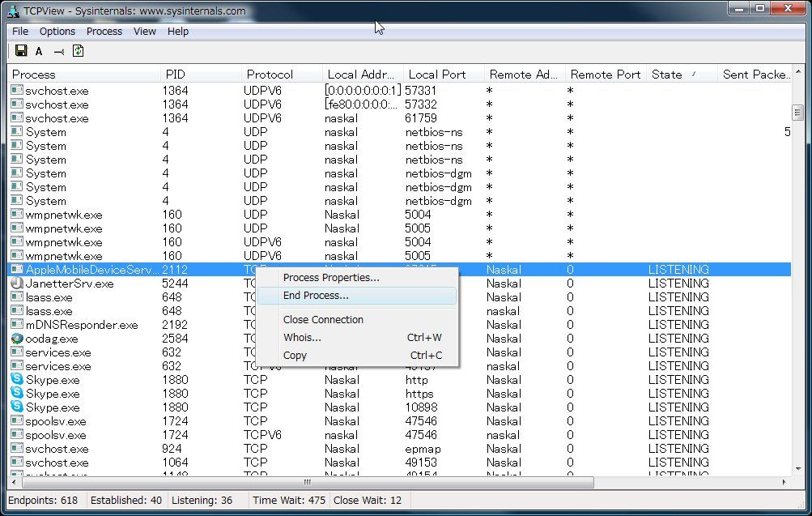Click Skype.exe icon in http row
Viewport: 812px width, 516px height.
coord(17,380)
